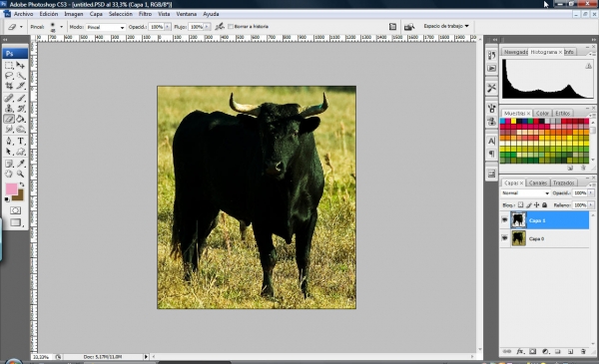Select the Clone Stamp tool
The width and height of the screenshot is (599, 364).
click(9, 109)
